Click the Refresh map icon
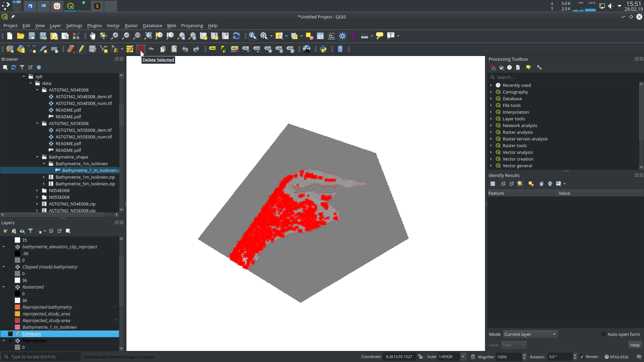Viewport: 644px width, 362px height. (x=236, y=36)
